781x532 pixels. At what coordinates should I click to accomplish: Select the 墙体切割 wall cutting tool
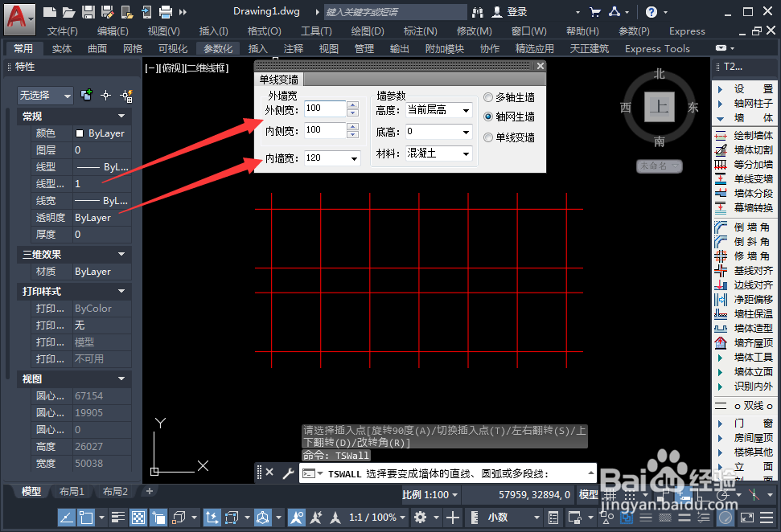click(x=752, y=151)
